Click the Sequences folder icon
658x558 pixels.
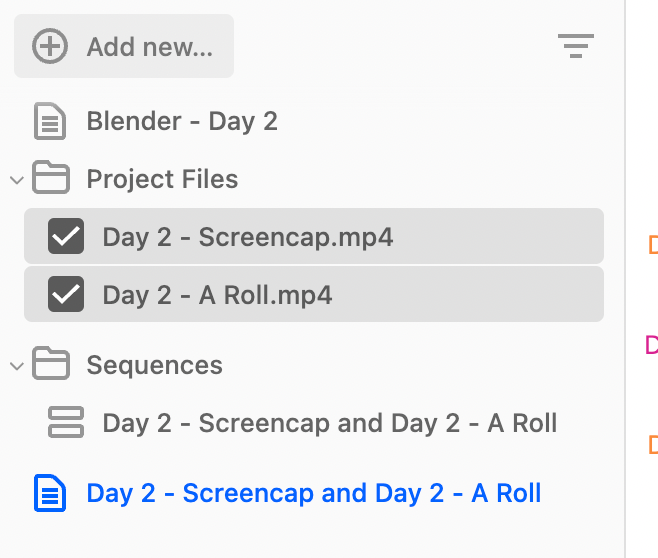coord(51,363)
